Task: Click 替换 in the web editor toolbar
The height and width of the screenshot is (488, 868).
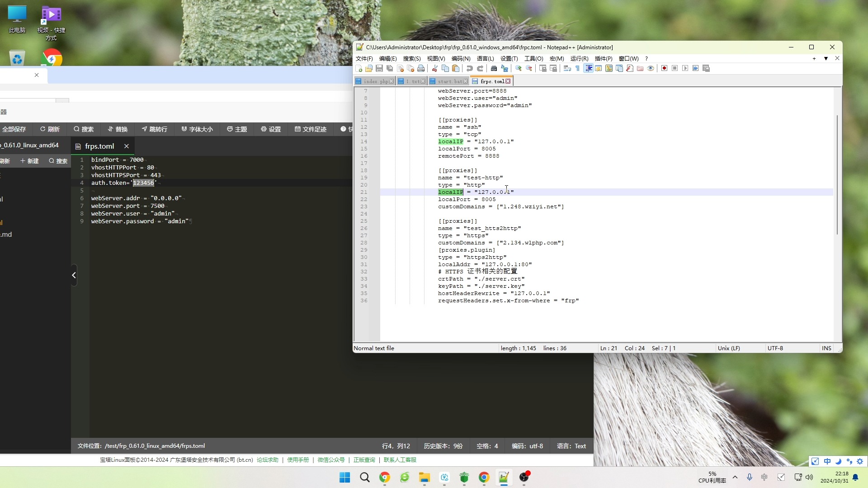Action: point(118,129)
